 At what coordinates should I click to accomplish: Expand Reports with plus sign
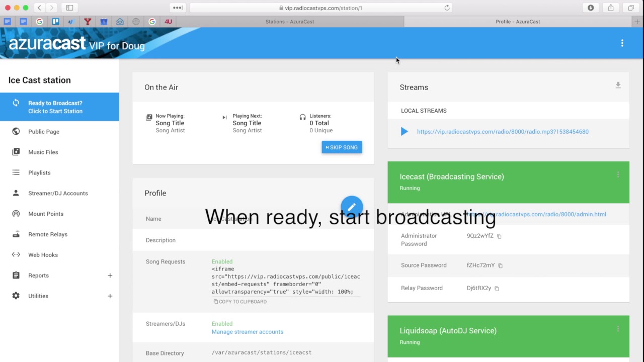[x=110, y=276]
